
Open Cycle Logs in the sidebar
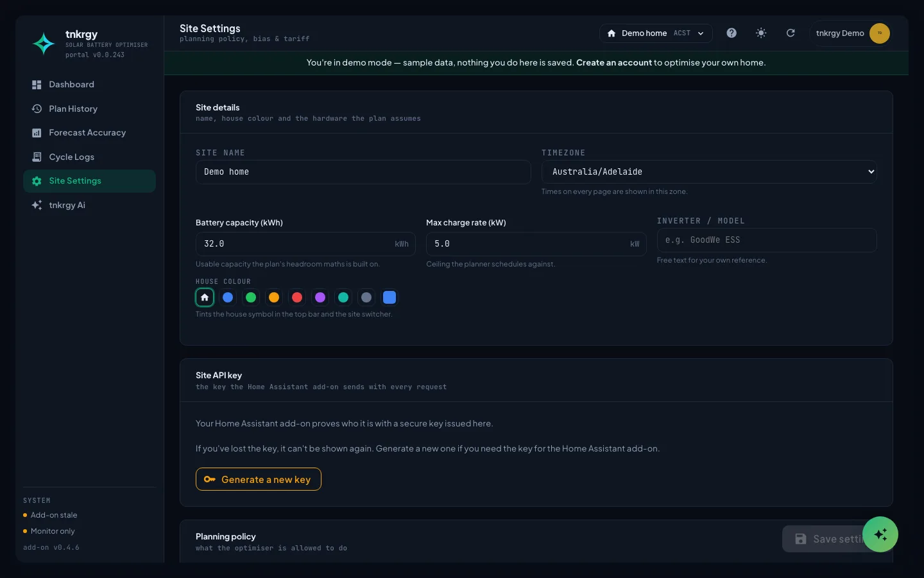(x=89, y=157)
